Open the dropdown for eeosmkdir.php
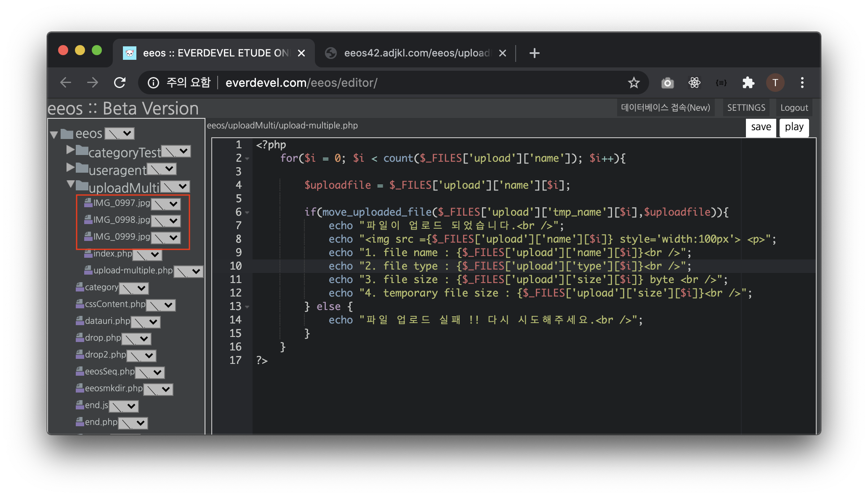The width and height of the screenshot is (868, 497). [x=158, y=389]
